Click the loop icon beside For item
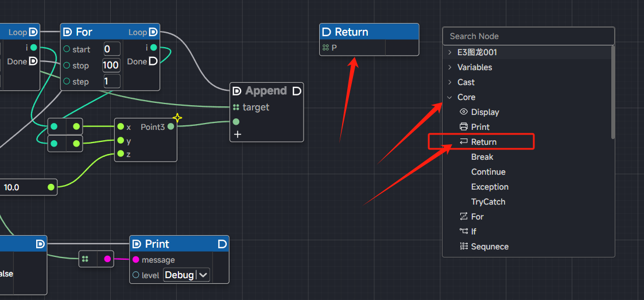This screenshot has height=300, width=644. [x=464, y=217]
